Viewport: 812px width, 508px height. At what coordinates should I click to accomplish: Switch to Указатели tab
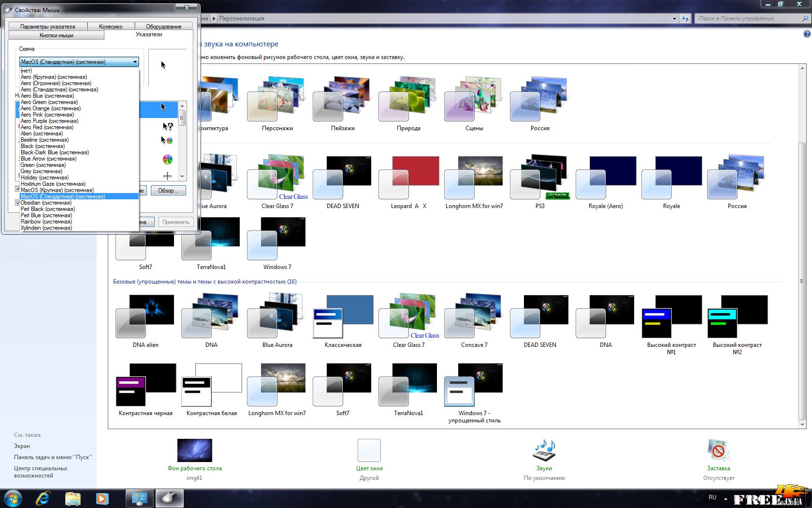pos(149,34)
